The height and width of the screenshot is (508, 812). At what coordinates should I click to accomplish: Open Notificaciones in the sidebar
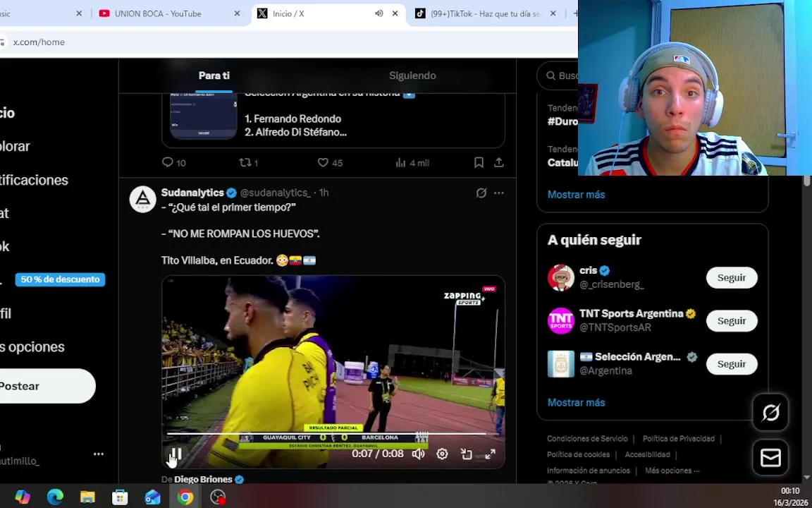point(34,180)
